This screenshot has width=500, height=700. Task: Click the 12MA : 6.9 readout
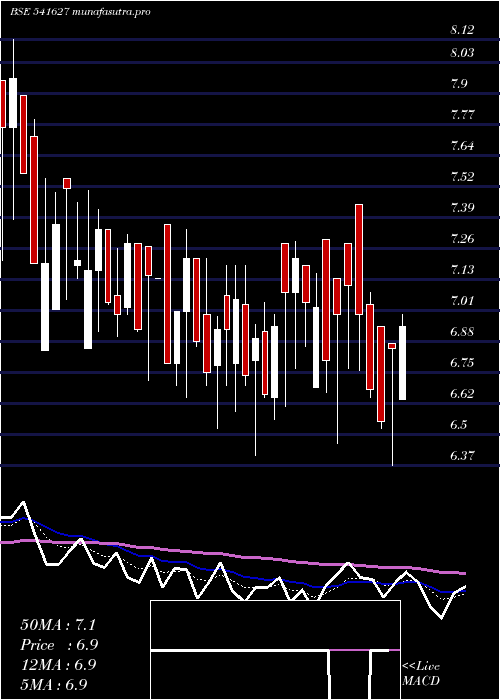pos(58,665)
